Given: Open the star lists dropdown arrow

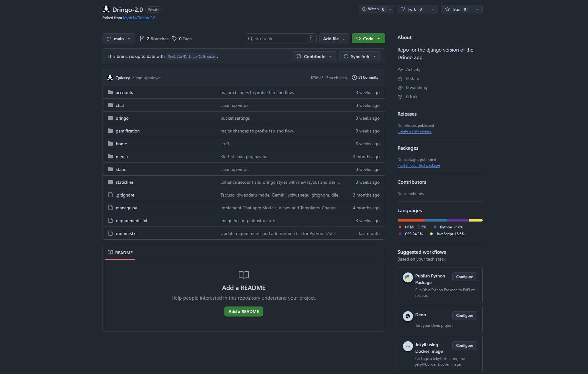Looking at the screenshot, I should (x=477, y=9).
